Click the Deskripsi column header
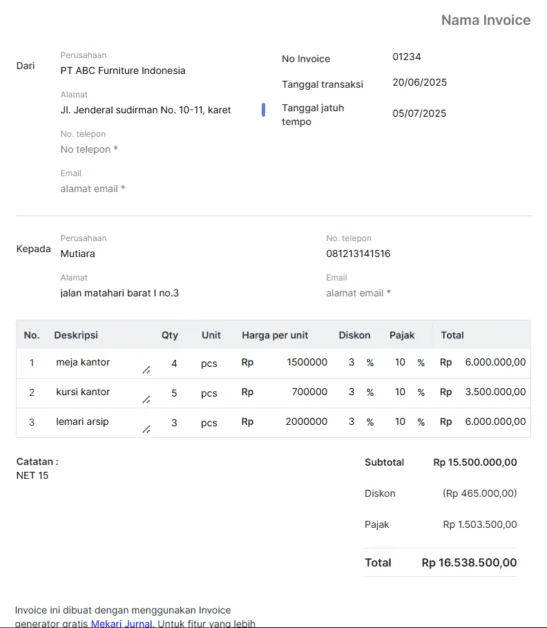Screen dimensions: 547x628 click(76, 335)
